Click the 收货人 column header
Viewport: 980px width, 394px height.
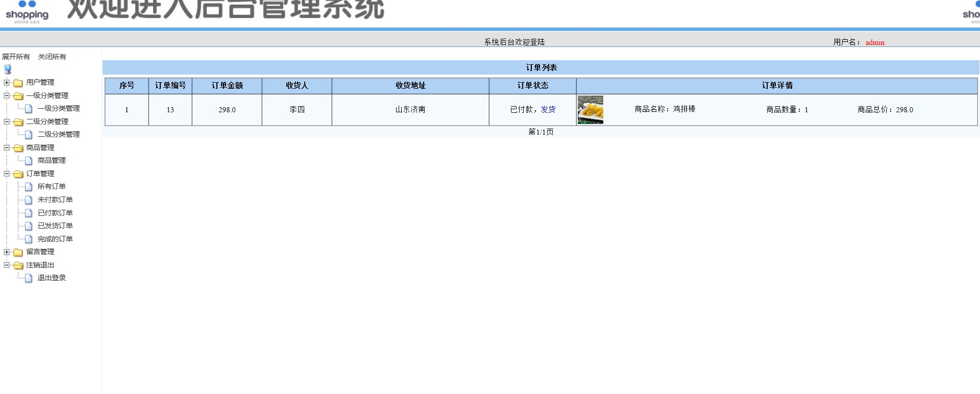[297, 86]
